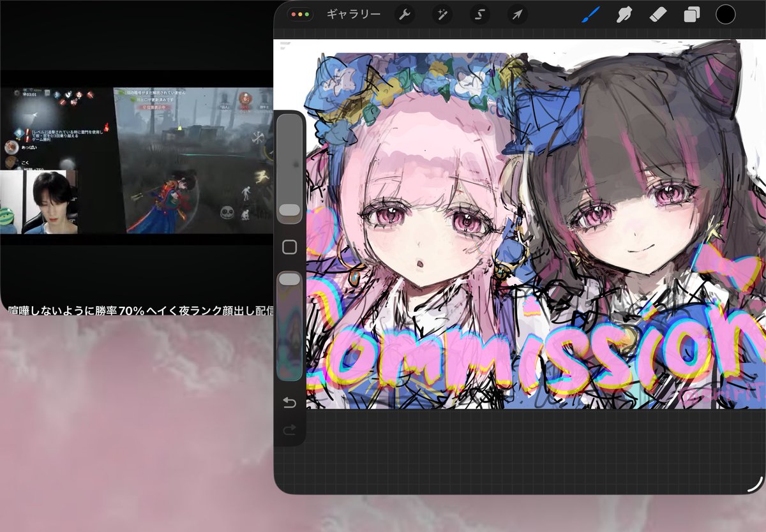This screenshot has width=766, height=532.
Task: Open the Adjustments magic wand menu
Action: click(x=442, y=14)
